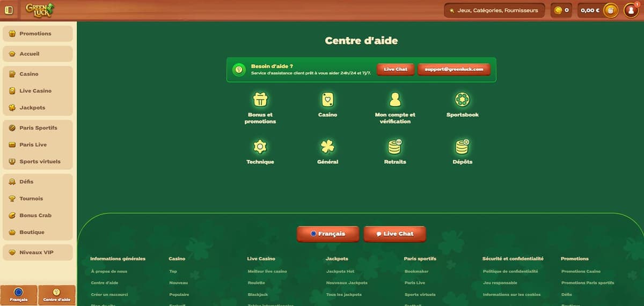Open footer link Informations sur les cookies
Image resolution: width=644 pixels, height=306 pixels.
[512, 295]
